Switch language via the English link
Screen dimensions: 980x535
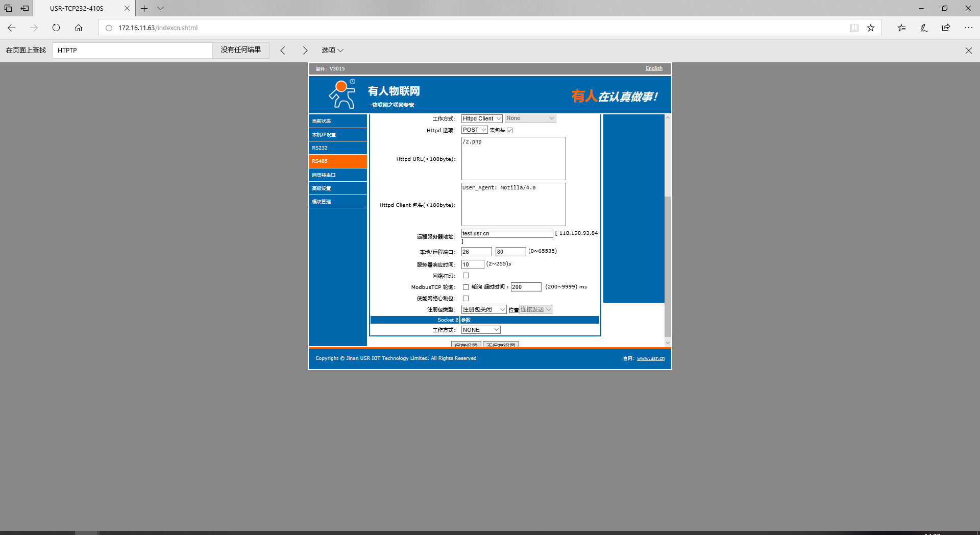click(654, 68)
